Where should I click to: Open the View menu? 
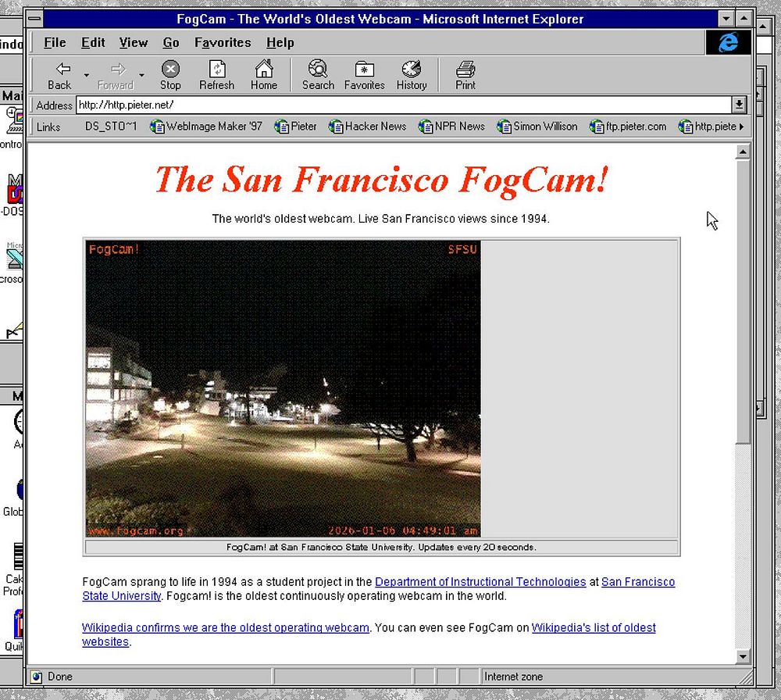click(x=134, y=43)
